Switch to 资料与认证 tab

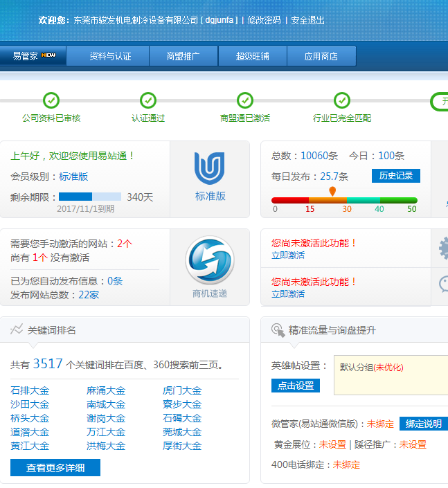110,56
